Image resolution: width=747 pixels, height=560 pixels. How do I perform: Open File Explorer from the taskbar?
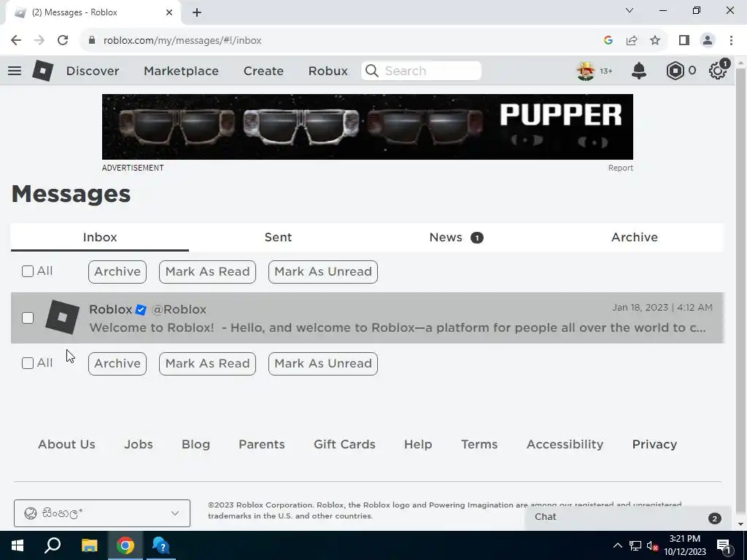click(89, 545)
